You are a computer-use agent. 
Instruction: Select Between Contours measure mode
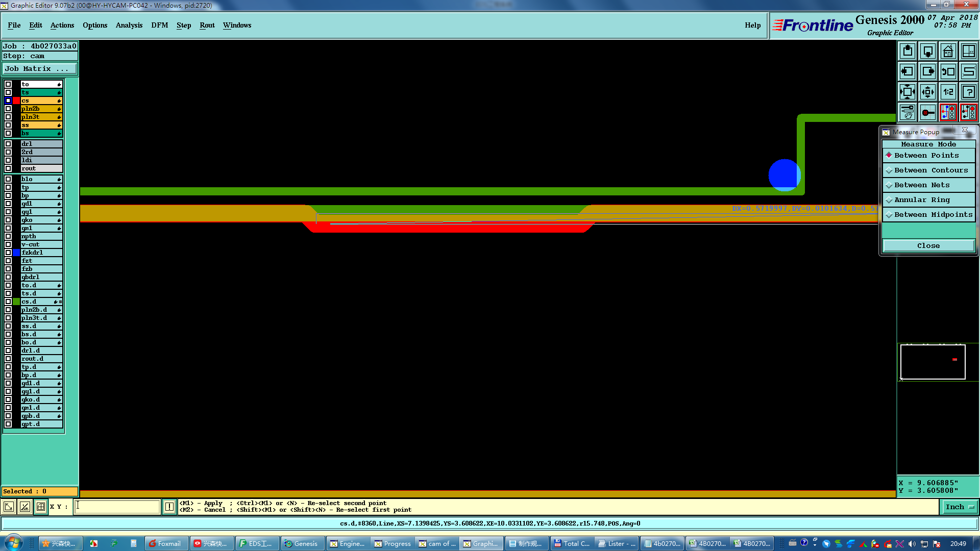pos(930,170)
